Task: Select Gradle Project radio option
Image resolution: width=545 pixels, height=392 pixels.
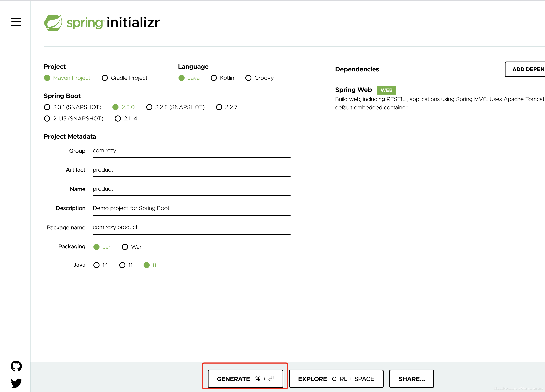Action: tap(124, 78)
